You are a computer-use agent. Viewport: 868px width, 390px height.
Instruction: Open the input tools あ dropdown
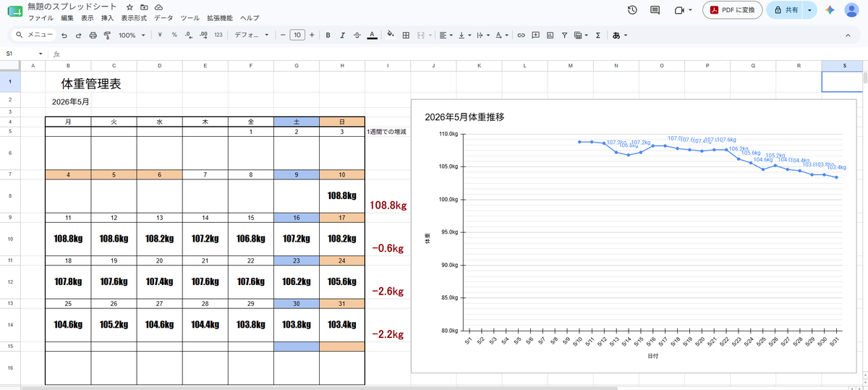tap(619, 35)
